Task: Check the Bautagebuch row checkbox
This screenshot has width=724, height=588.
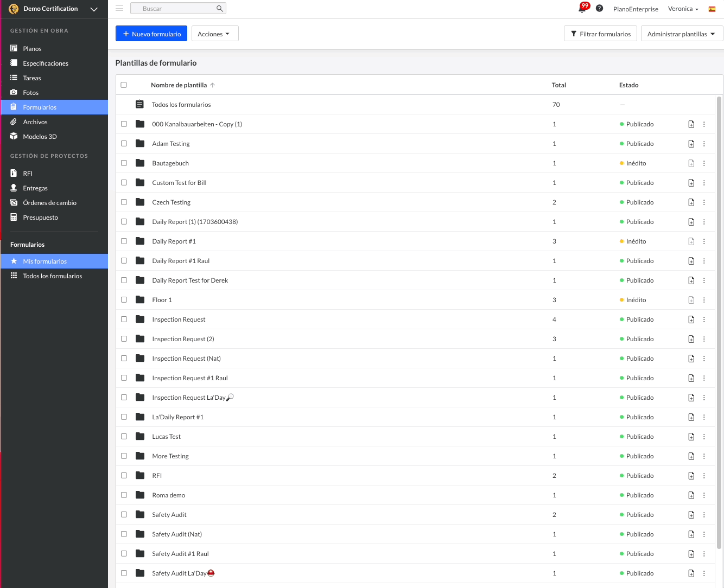Action: click(x=124, y=163)
